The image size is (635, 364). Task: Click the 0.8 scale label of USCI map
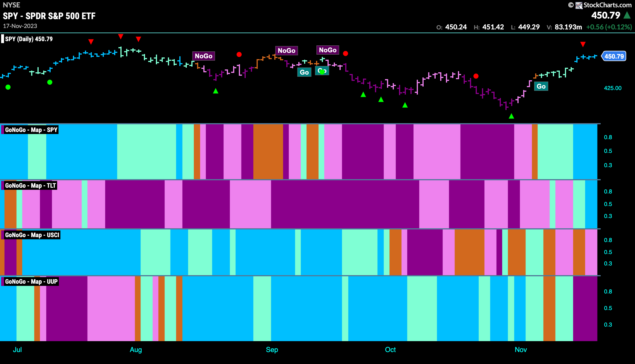point(608,240)
